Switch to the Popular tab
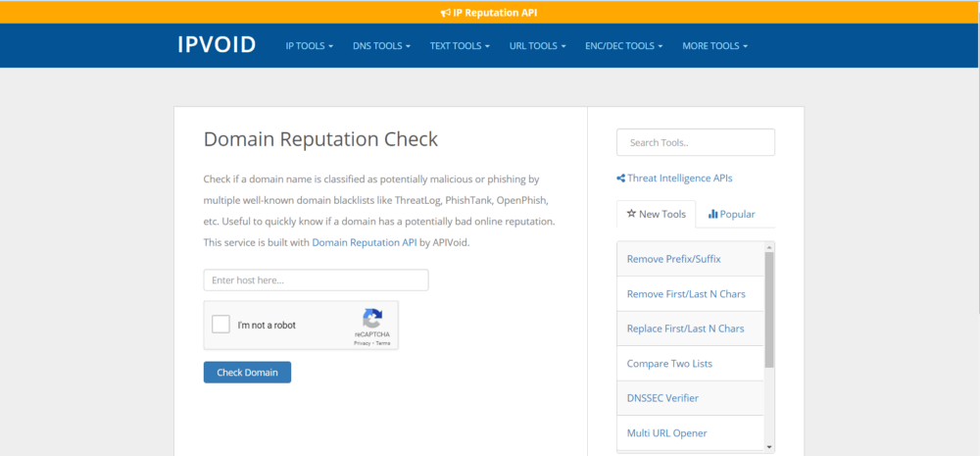This screenshot has height=456, width=980. 732,214
